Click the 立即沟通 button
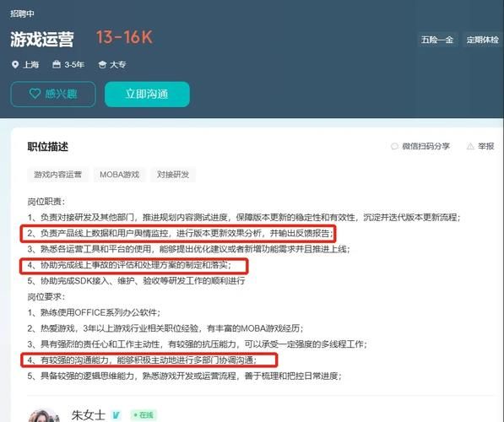The image size is (504, 422). point(147,95)
